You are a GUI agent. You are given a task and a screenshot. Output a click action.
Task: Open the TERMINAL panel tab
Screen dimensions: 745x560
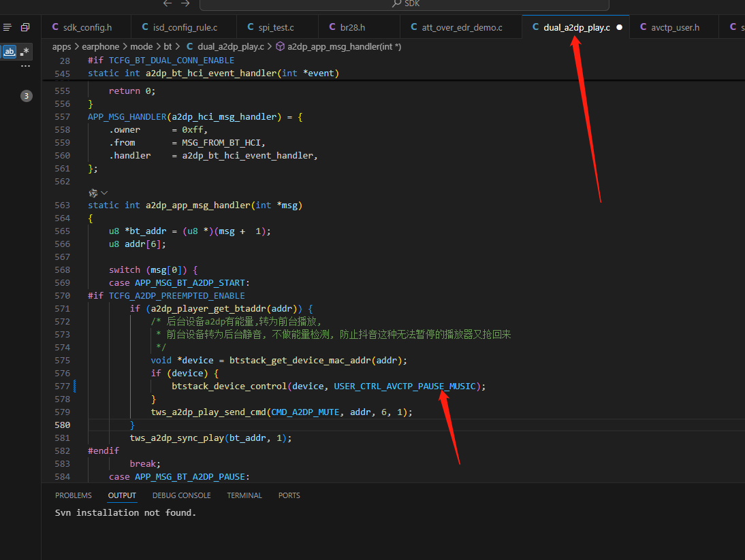pyautogui.click(x=244, y=495)
